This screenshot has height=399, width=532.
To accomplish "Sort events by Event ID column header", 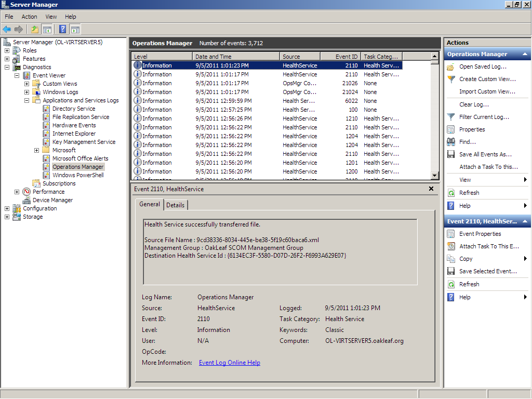I will (x=340, y=56).
